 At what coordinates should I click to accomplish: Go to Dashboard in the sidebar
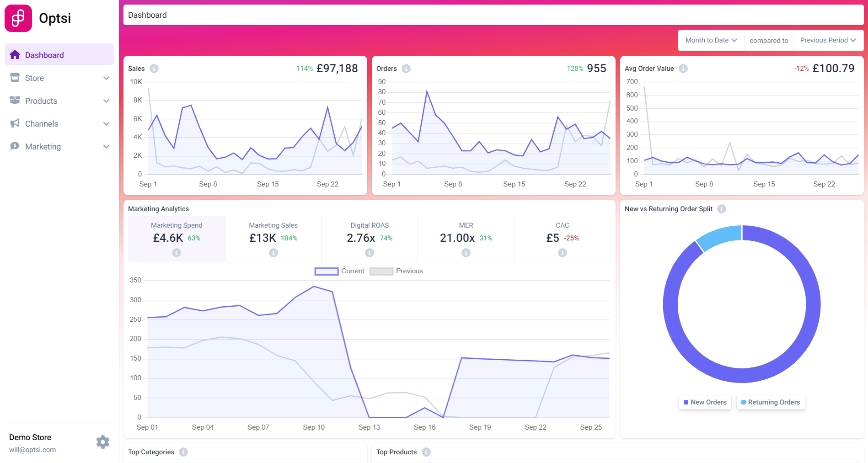point(59,55)
